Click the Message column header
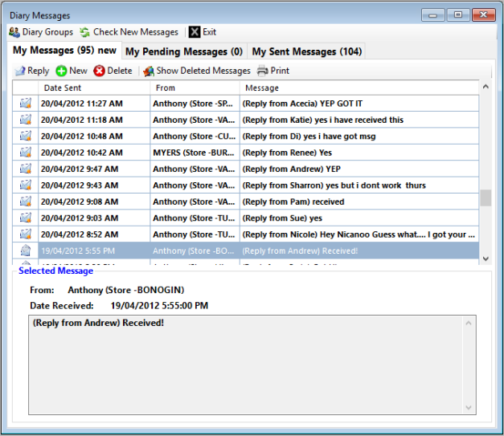504x436 pixels. click(x=359, y=88)
